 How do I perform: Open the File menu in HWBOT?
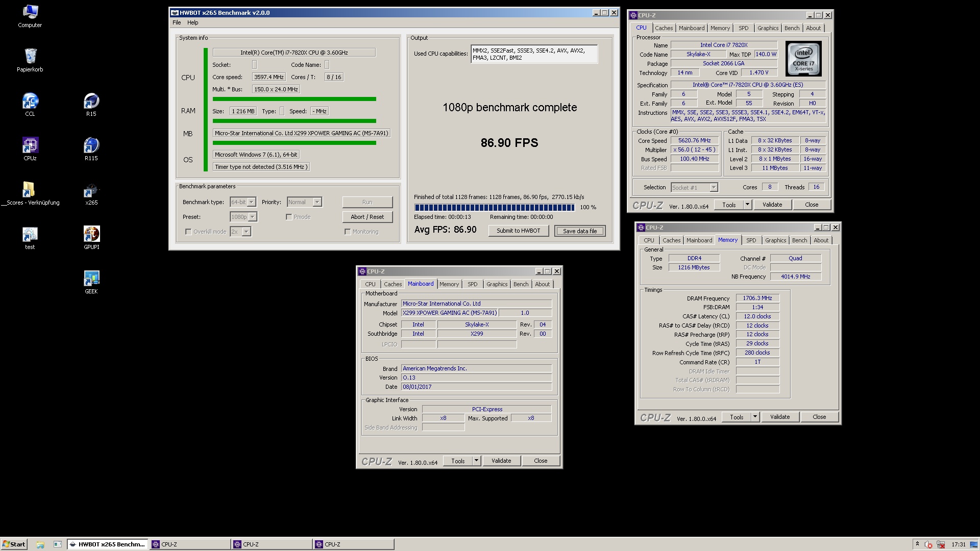tap(177, 22)
